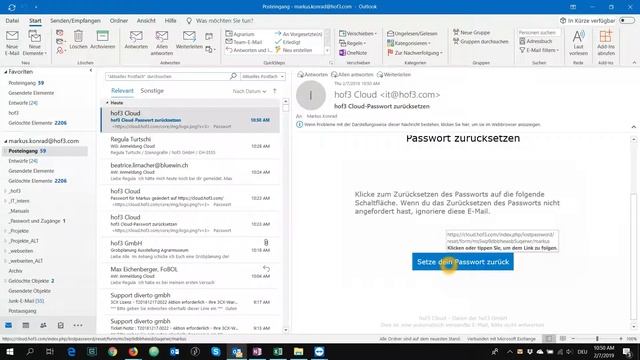The height and width of the screenshot is (360, 640).
Task: Open the Regula Turtschi email
Action: (x=190, y=146)
